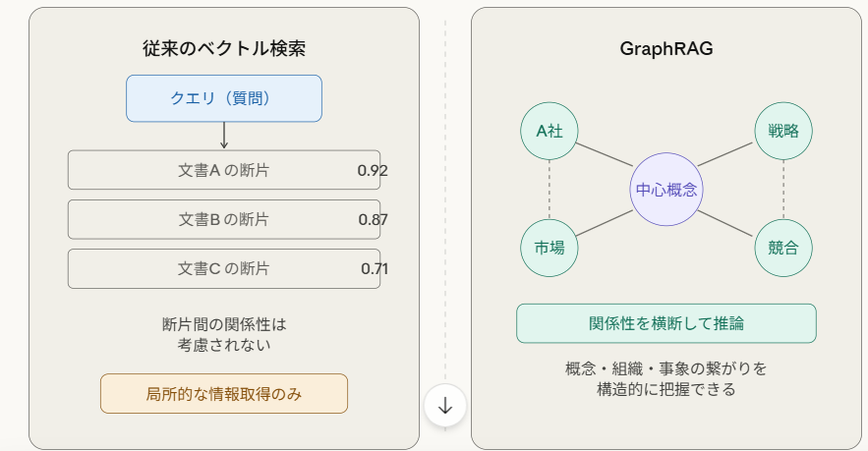Click the arrow below the query box

pyautogui.click(x=224, y=136)
